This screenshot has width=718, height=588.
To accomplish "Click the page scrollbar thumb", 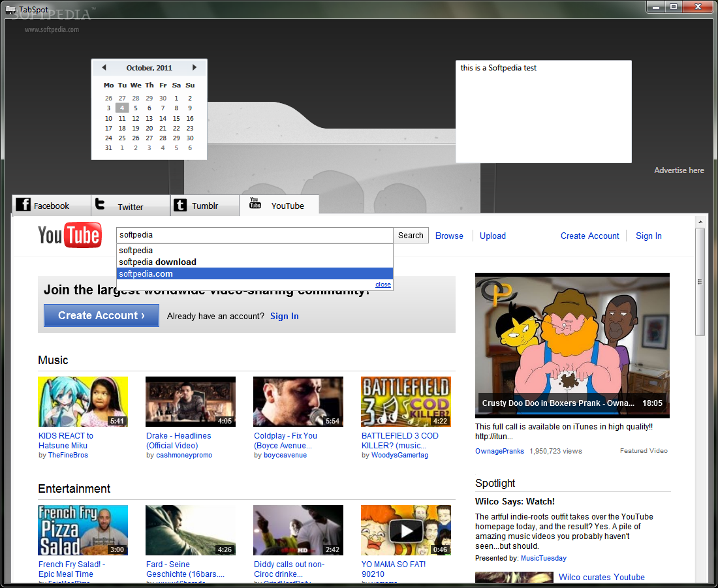I will (x=700, y=282).
